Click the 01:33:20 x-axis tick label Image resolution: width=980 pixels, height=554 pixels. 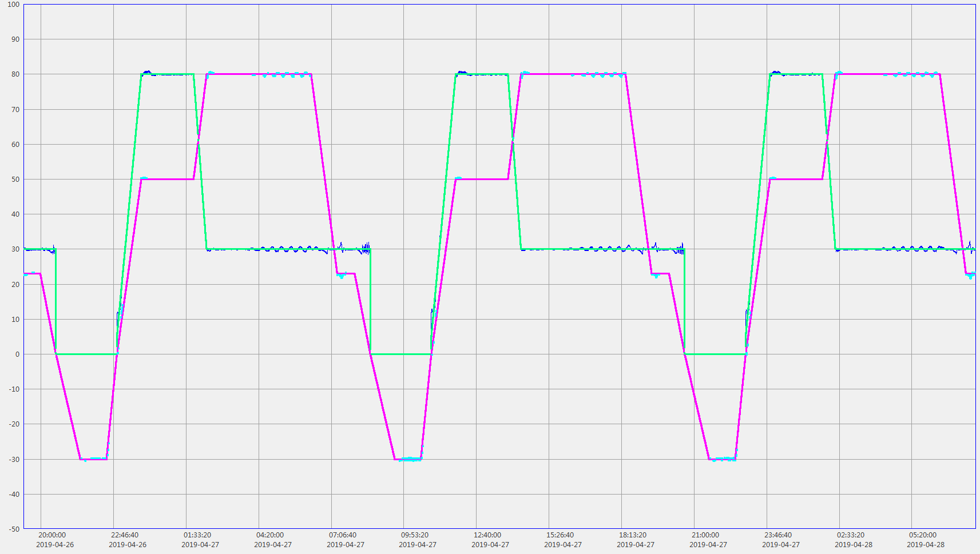(x=197, y=535)
